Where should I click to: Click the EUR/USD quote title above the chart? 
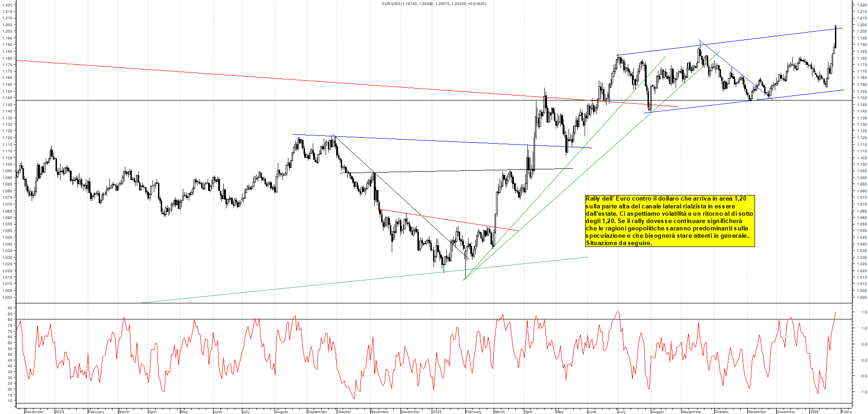click(432, 4)
